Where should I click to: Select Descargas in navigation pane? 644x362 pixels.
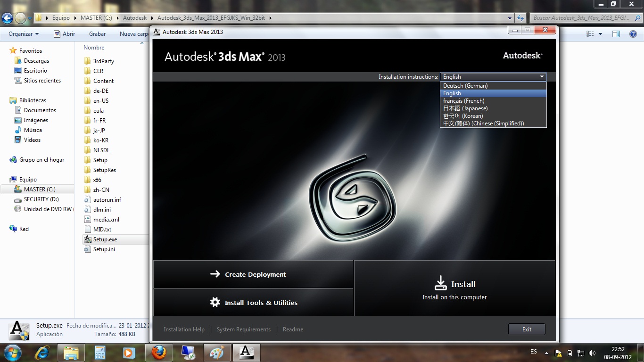click(36, 61)
